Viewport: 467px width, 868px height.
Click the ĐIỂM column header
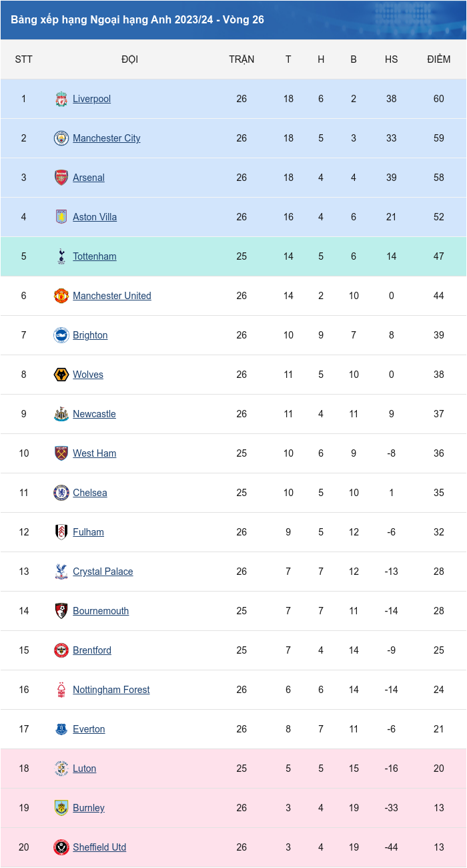(x=438, y=59)
